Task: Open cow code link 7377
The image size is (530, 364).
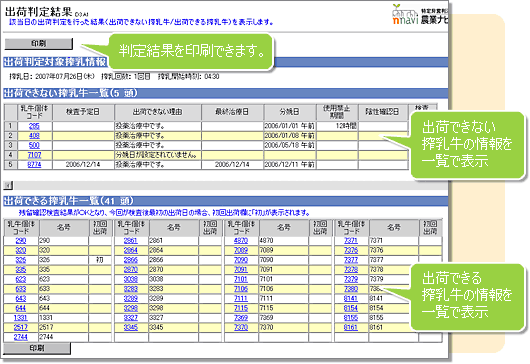Action: tap(351, 260)
